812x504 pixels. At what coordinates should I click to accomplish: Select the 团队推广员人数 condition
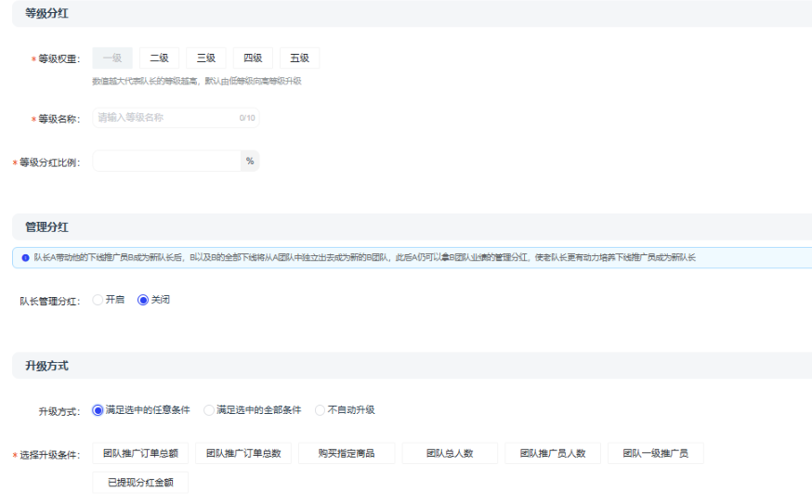tap(553, 453)
